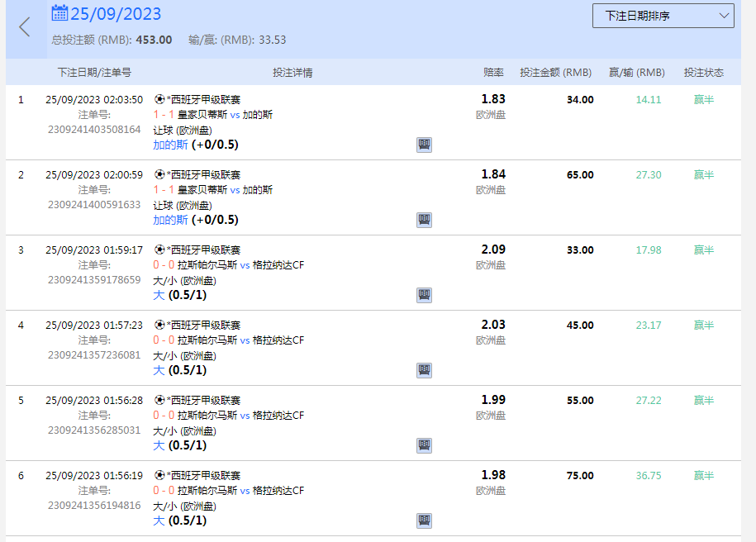The image size is (756, 542).
Task: Click 加的斯 (+0/0.5) selection in bet 2
Action: [x=195, y=220]
